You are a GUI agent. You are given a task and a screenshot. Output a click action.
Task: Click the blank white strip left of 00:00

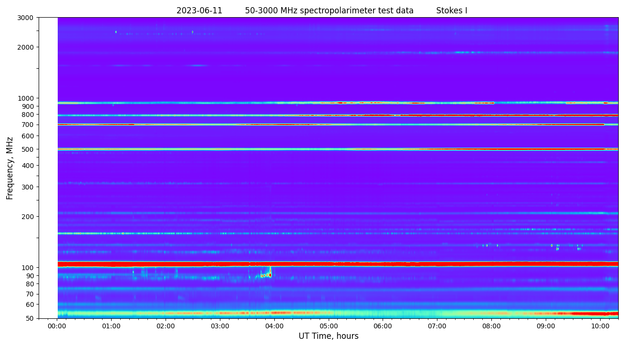(48, 167)
